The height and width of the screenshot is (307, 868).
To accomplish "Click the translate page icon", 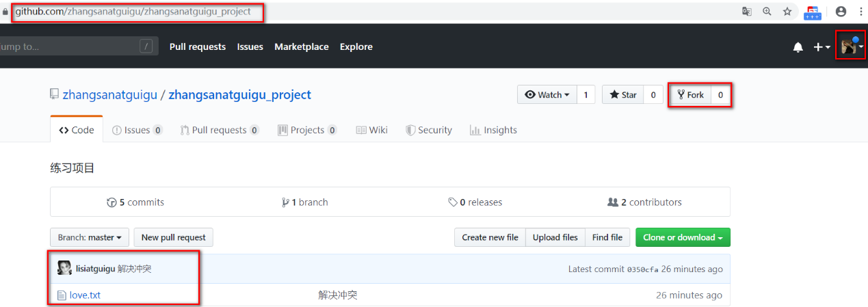I will click(x=747, y=12).
